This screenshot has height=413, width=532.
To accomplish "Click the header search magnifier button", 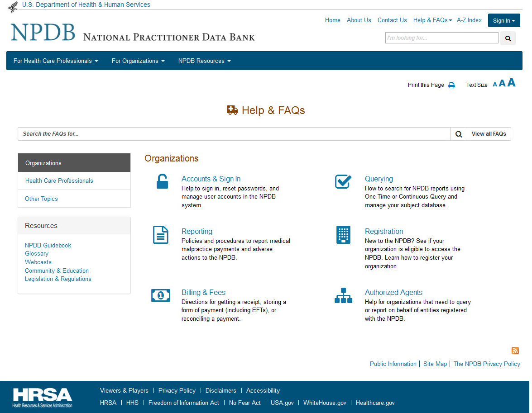I will click(x=508, y=38).
